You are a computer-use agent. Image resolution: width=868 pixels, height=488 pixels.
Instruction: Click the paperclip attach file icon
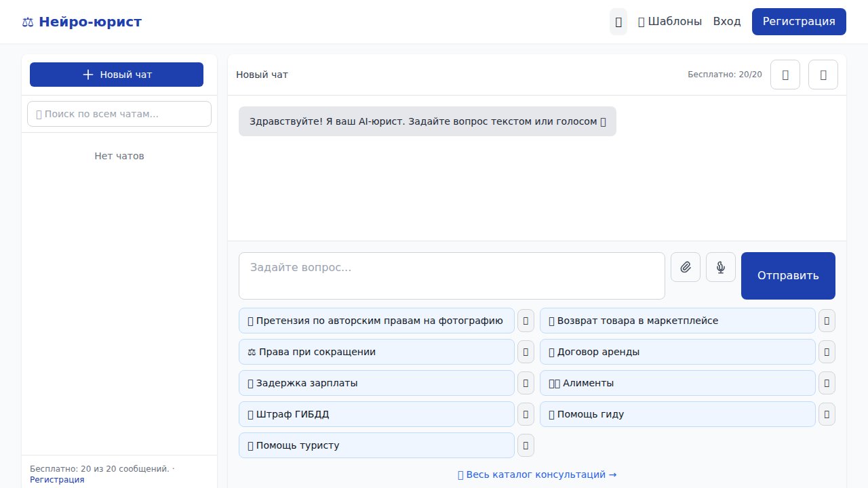point(686,267)
